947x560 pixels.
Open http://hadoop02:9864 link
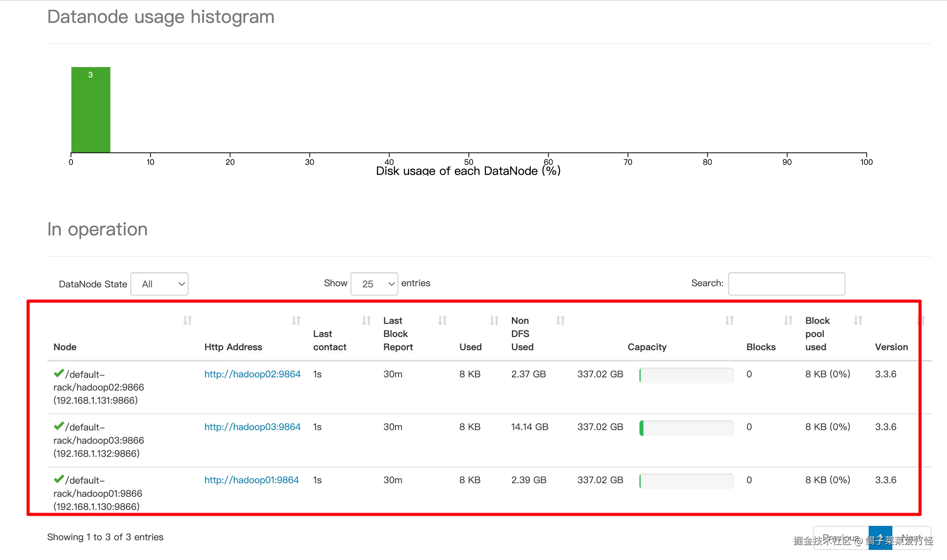click(x=252, y=374)
